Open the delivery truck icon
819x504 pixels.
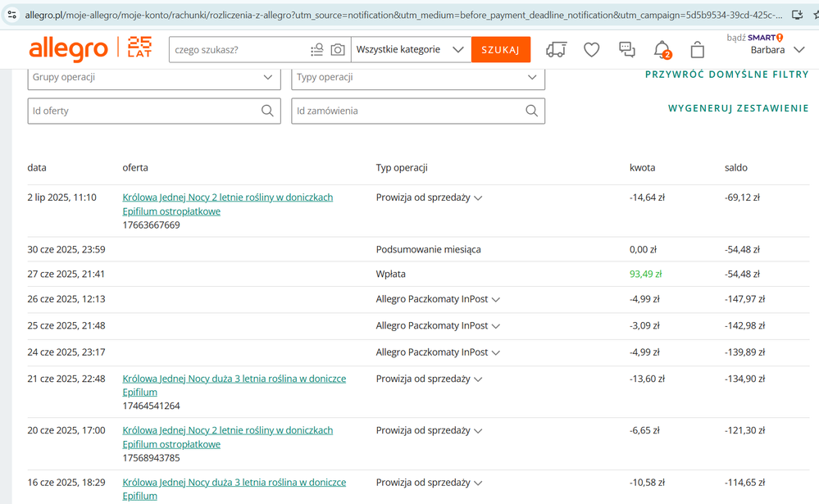[x=557, y=50]
